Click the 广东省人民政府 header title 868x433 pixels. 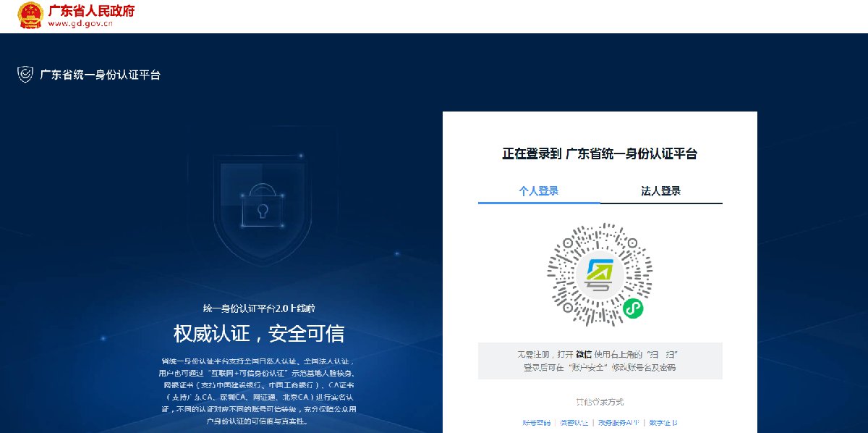(x=91, y=10)
